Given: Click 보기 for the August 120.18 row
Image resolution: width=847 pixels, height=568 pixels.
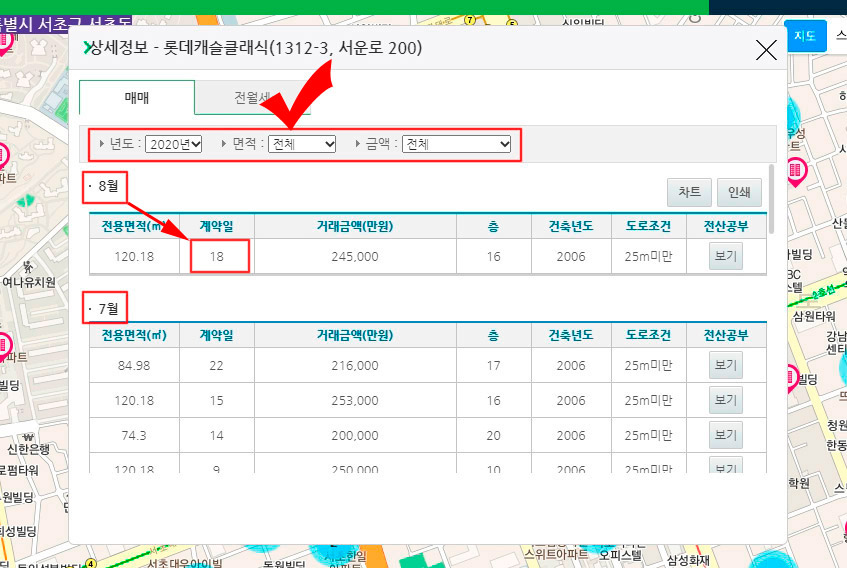Looking at the screenshot, I should tap(725, 256).
